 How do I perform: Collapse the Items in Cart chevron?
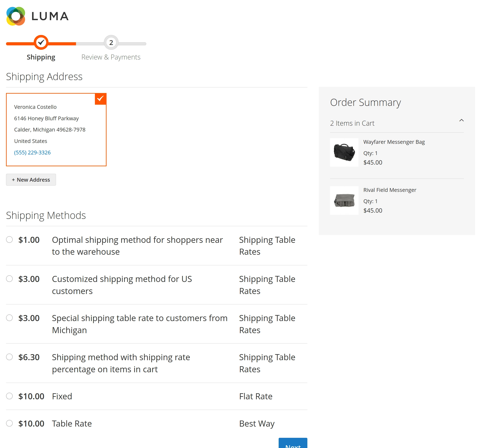461,120
